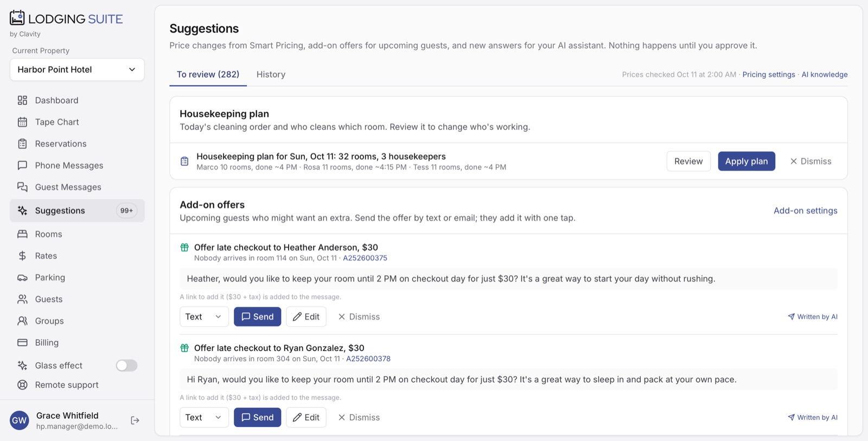Open Dashboard via its grid icon
Viewport: 868px width, 441px height.
[22, 100]
